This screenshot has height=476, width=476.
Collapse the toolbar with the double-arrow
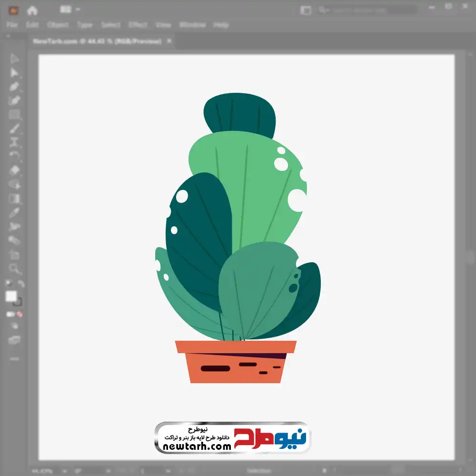click(x=9, y=36)
